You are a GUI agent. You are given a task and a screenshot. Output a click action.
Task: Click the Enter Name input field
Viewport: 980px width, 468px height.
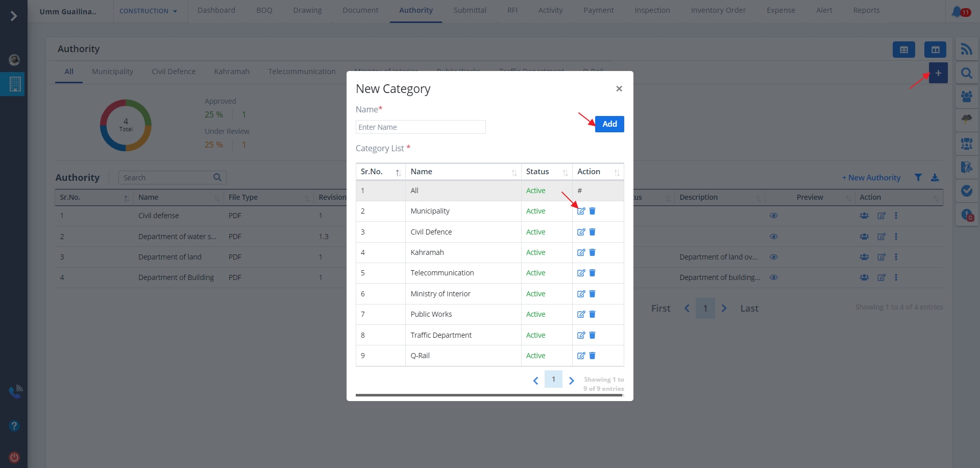coord(420,127)
